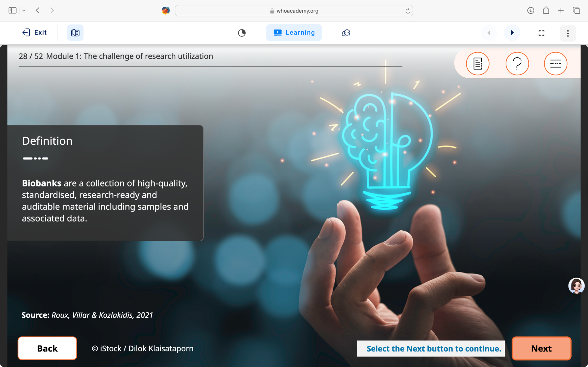The height and width of the screenshot is (367, 588).
Task: Click the slide progress bar
Action: coord(210,67)
